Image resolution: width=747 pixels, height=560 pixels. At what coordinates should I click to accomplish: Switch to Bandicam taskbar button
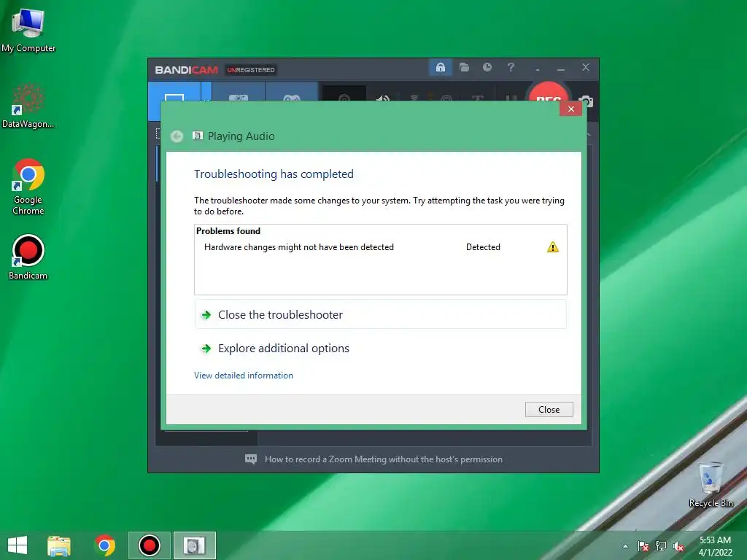(x=149, y=545)
